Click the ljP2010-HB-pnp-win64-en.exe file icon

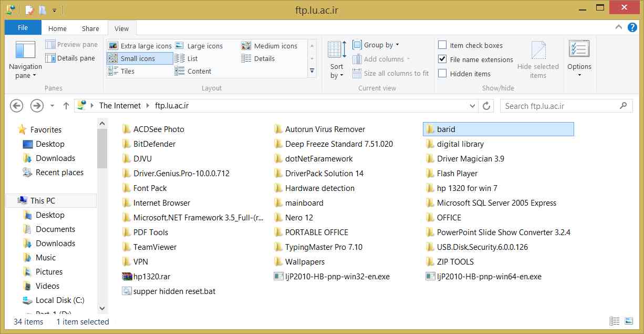[x=430, y=277]
